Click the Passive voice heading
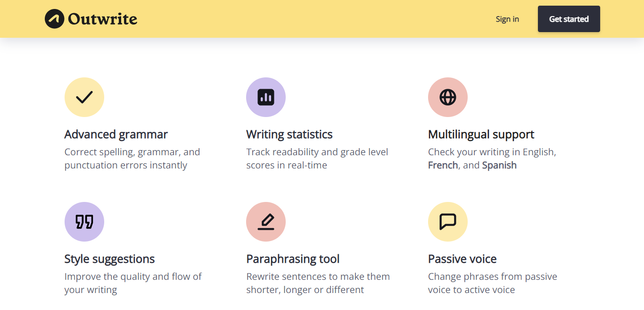The height and width of the screenshot is (310, 644). [x=462, y=259]
